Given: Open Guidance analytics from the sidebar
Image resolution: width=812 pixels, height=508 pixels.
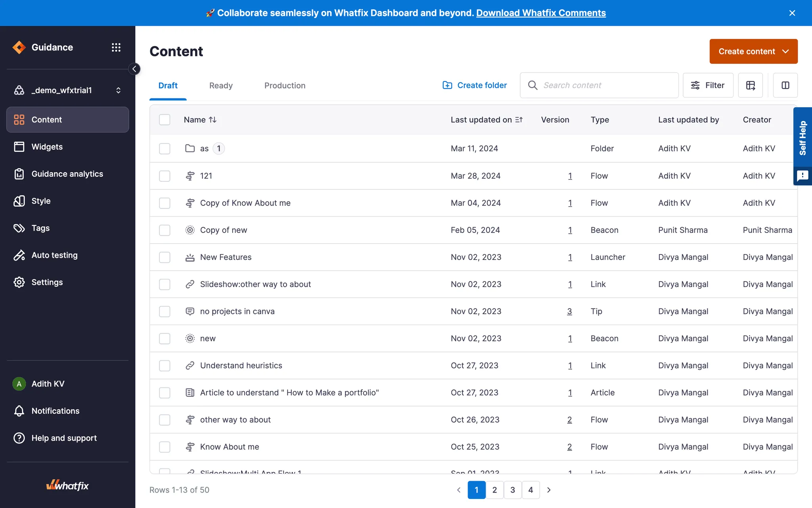Looking at the screenshot, I should (67, 174).
